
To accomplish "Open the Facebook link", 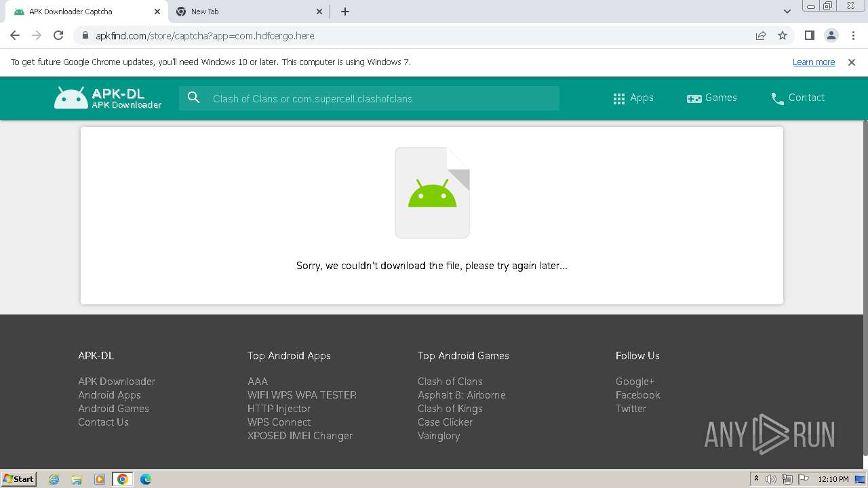I will coord(637,394).
